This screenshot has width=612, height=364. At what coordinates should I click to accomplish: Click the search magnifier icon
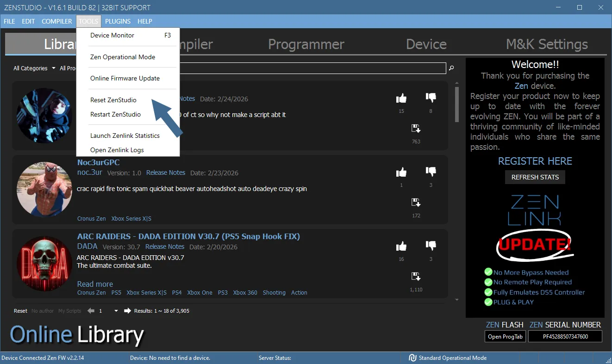pyautogui.click(x=451, y=68)
